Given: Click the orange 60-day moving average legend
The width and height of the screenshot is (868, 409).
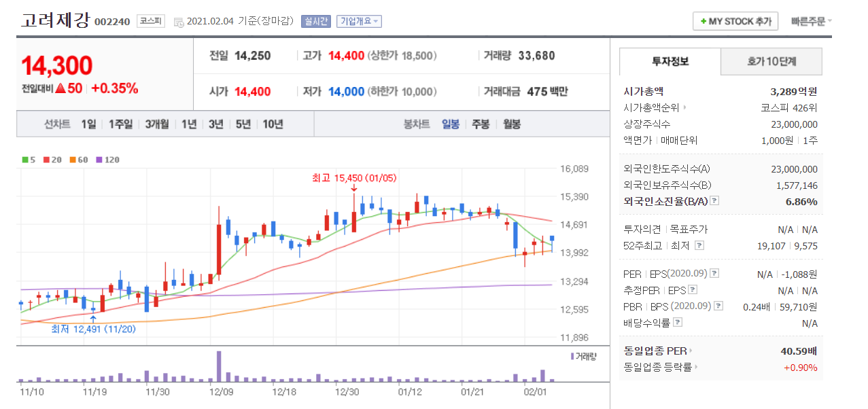Looking at the screenshot, I should point(79,160).
